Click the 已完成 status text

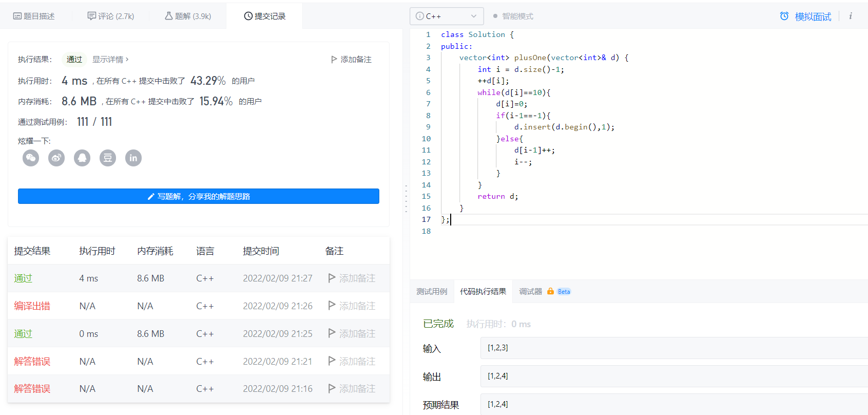coord(438,324)
